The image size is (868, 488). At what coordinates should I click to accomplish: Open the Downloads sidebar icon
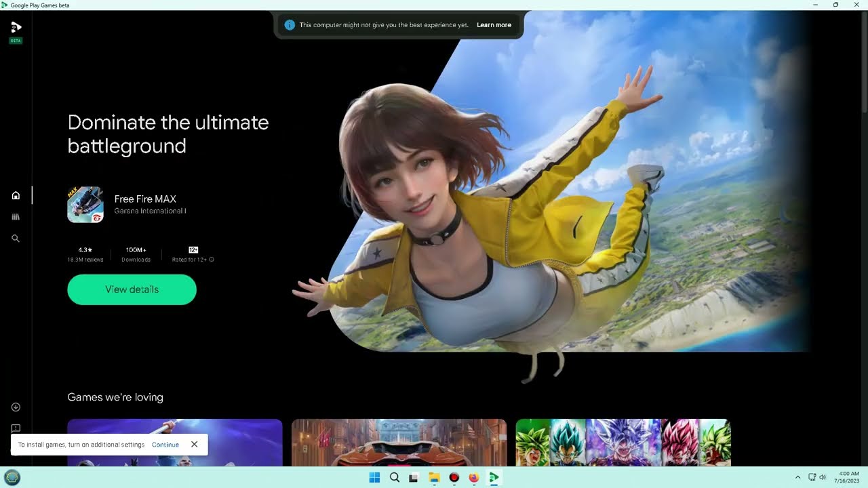tap(16, 407)
